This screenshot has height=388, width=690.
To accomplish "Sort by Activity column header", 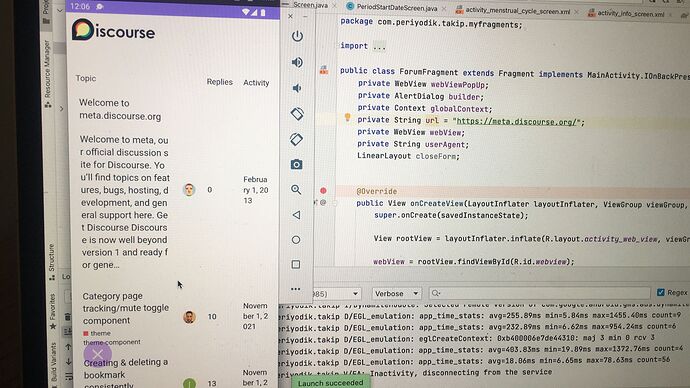I will pyautogui.click(x=256, y=83).
